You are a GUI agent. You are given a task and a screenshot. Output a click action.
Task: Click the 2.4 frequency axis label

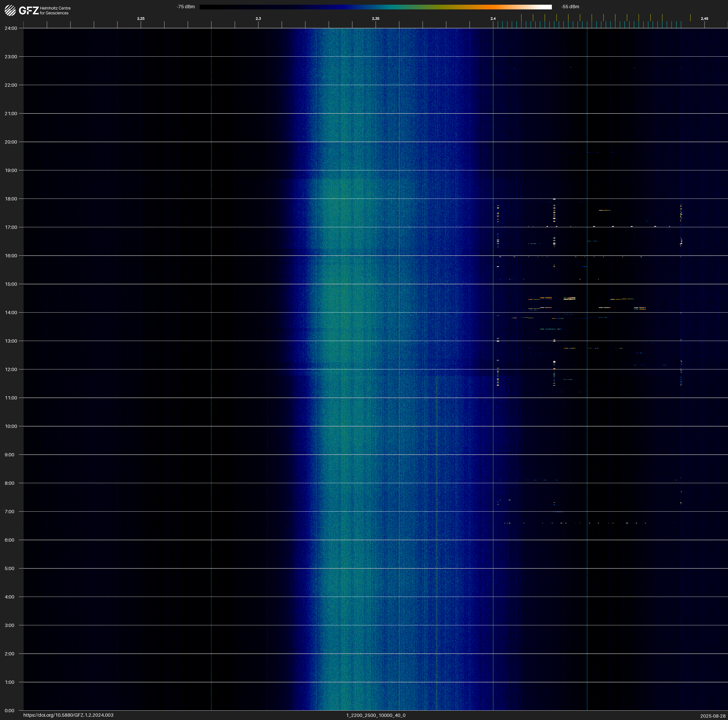point(493,19)
